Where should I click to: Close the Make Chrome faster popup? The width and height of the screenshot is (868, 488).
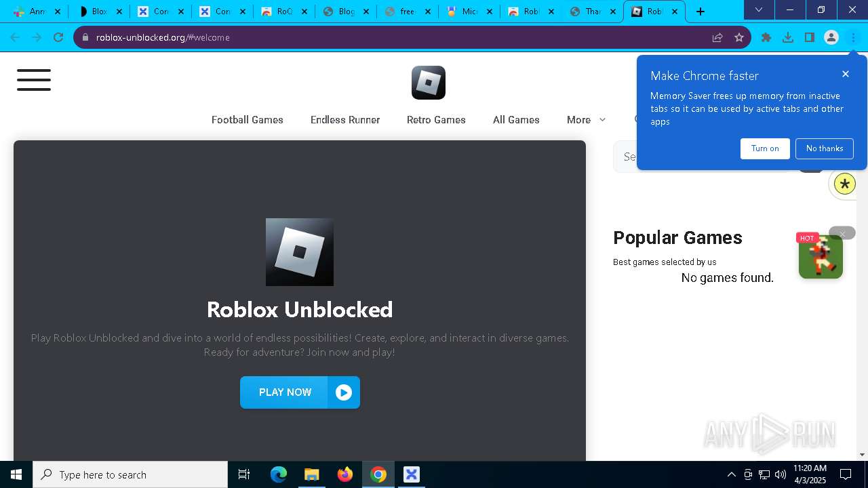[x=846, y=74]
